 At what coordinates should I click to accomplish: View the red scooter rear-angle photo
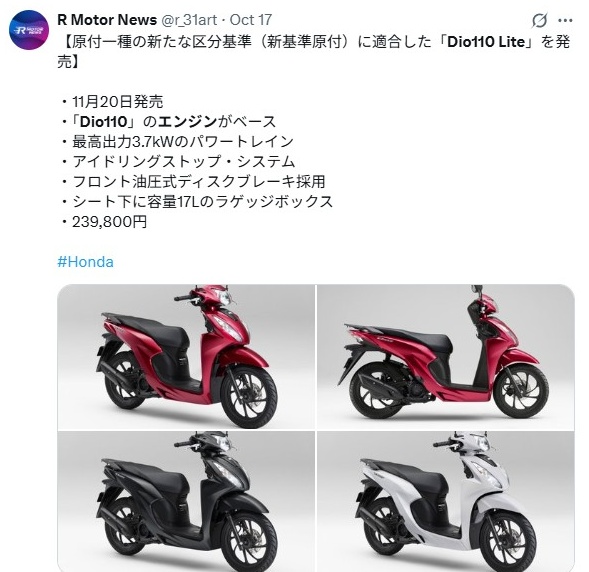point(446,357)
